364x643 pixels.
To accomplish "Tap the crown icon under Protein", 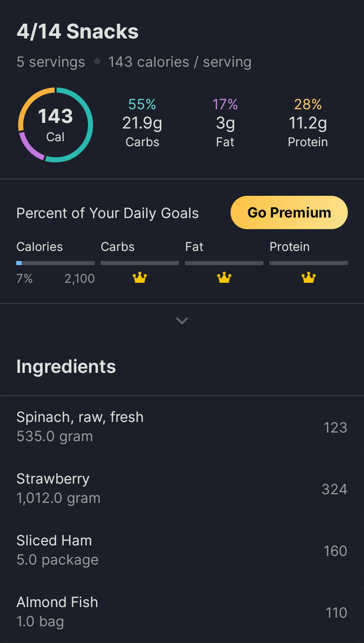I will tap(308, 278).
